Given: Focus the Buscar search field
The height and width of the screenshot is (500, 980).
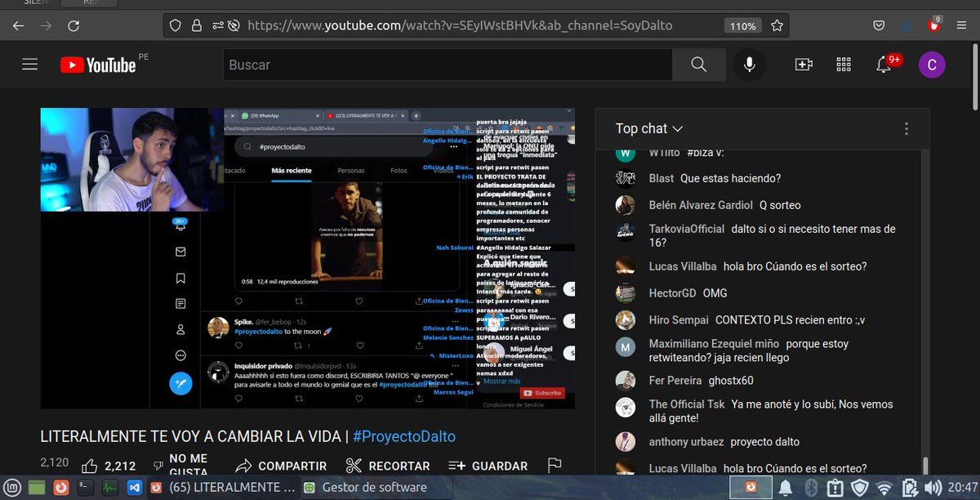Looking at the screenshot, I should 448,65.
